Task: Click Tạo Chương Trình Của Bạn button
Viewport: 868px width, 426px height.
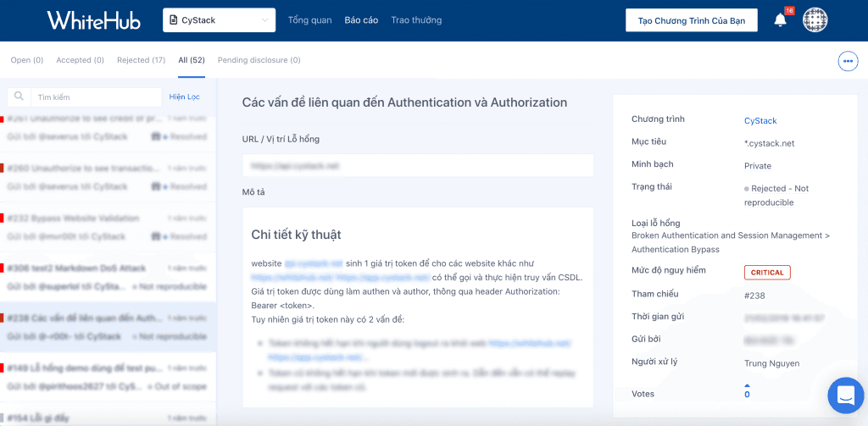Action: coord(692,21)
